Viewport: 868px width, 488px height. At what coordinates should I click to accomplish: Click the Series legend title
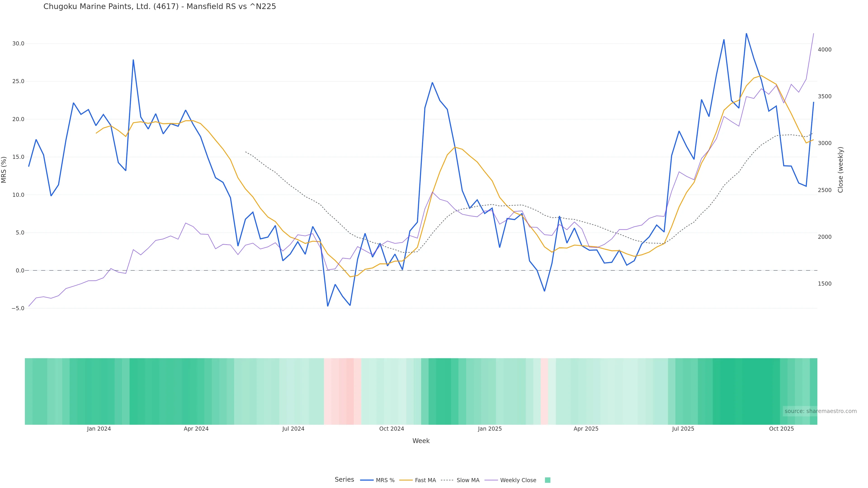click(x=344, y=480)
